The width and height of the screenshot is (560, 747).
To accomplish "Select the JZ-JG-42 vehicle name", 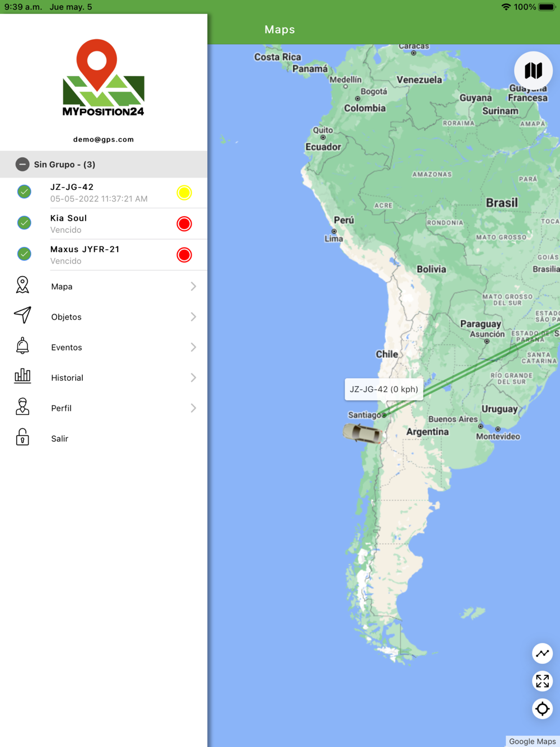I will pos(72,187).
